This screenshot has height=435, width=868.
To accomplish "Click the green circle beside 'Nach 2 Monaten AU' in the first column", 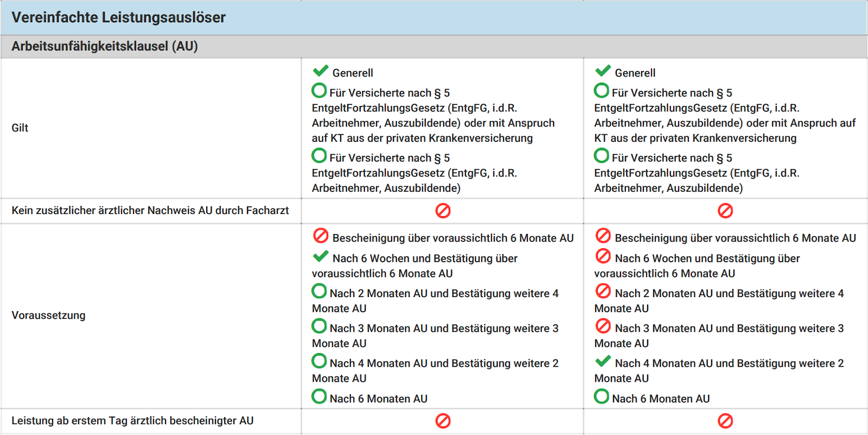I will coord(320,291).
